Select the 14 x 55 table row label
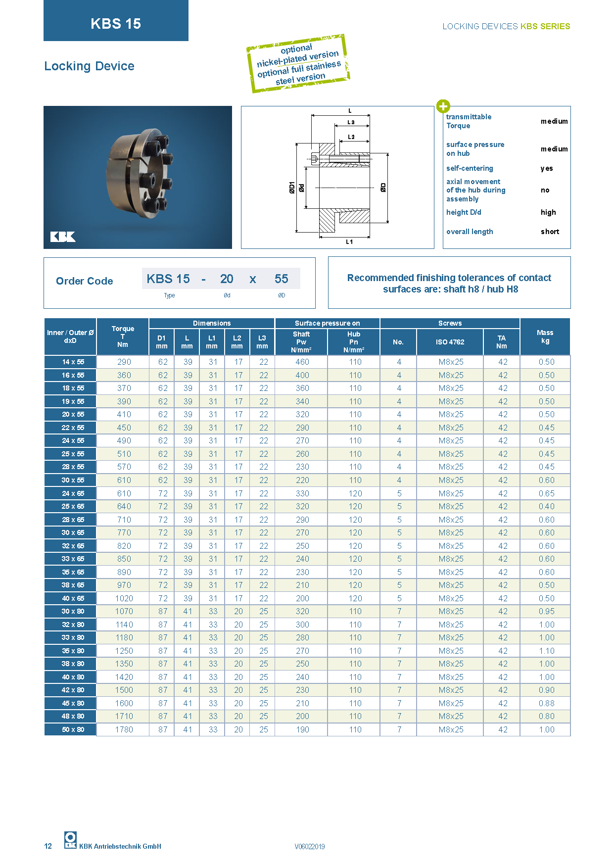Viewport: 614px width, 868px height. [x=70, y=362]
